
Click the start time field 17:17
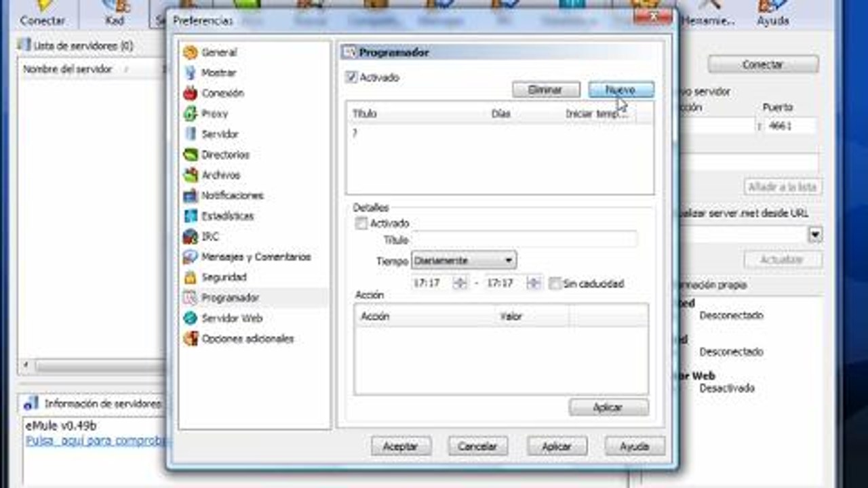coord(433,283)
